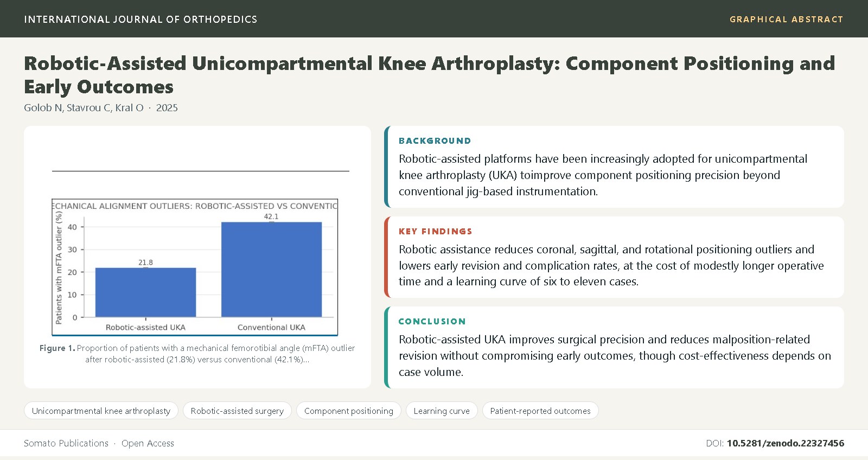The height and width of the screenshot is (460, 868).
Task: Select the 21.8 value above the bar
Action: (145, 263)
